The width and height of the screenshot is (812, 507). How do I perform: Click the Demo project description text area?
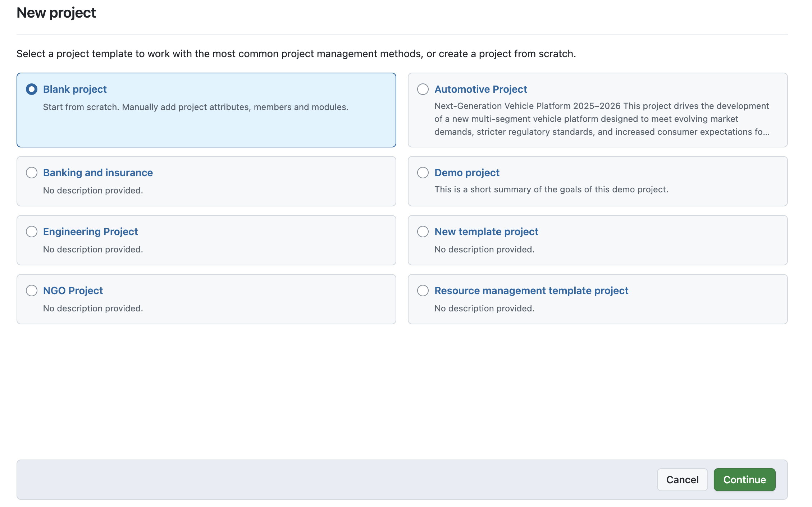(x=551, y=189)
